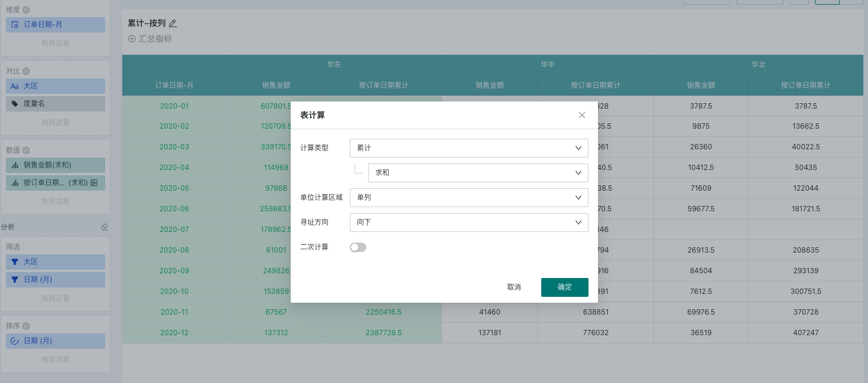The image size is (868, 383).
Task: Click the plus icon for 汇总指标
Action: (x=132, y=39)
